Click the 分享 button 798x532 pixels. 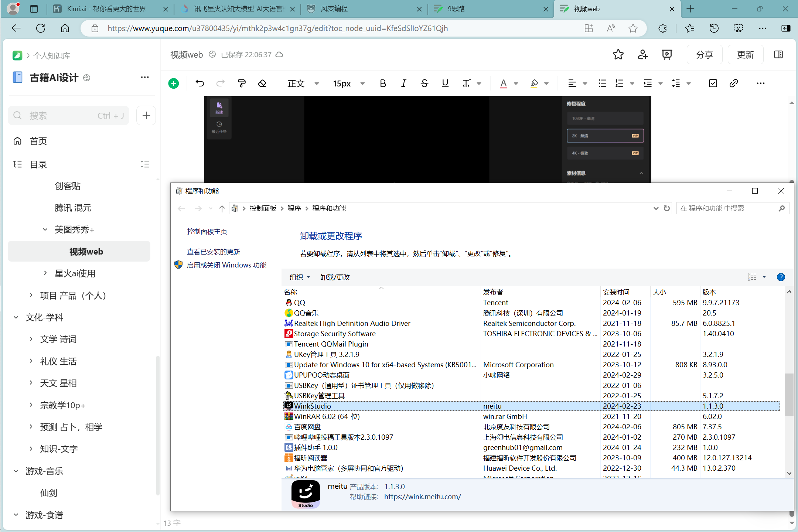[x=705, y=55]
